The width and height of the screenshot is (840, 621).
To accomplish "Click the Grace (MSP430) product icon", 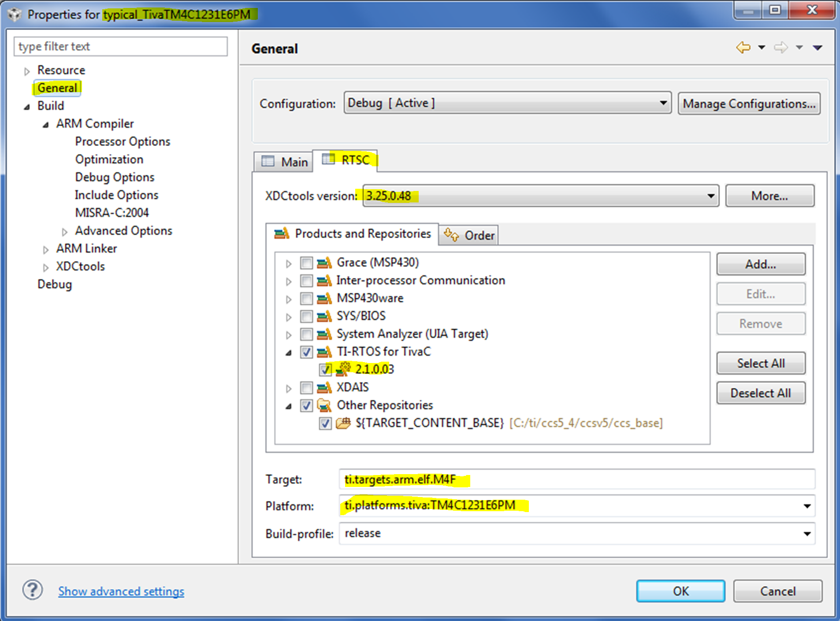I will 324,263.
